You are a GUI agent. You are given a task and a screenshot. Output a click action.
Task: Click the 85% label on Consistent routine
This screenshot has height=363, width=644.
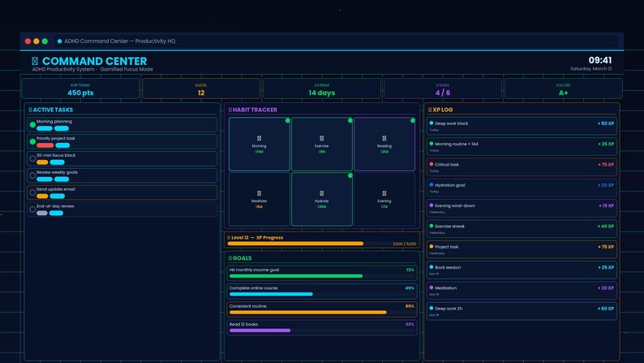click(410, 306)
